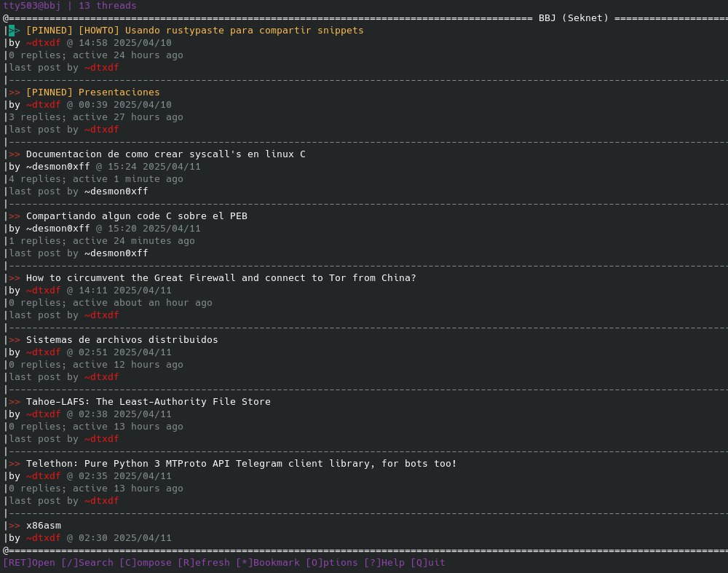Open the Tahoe-LAFS thread
Viewport: 728px width, 573px height.
tap(148, 401)
